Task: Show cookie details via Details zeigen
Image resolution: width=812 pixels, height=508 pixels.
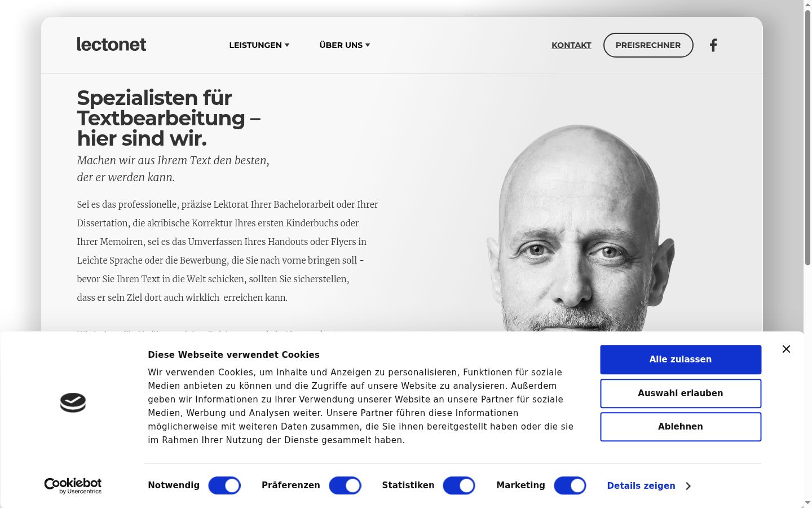Action: 648,486
